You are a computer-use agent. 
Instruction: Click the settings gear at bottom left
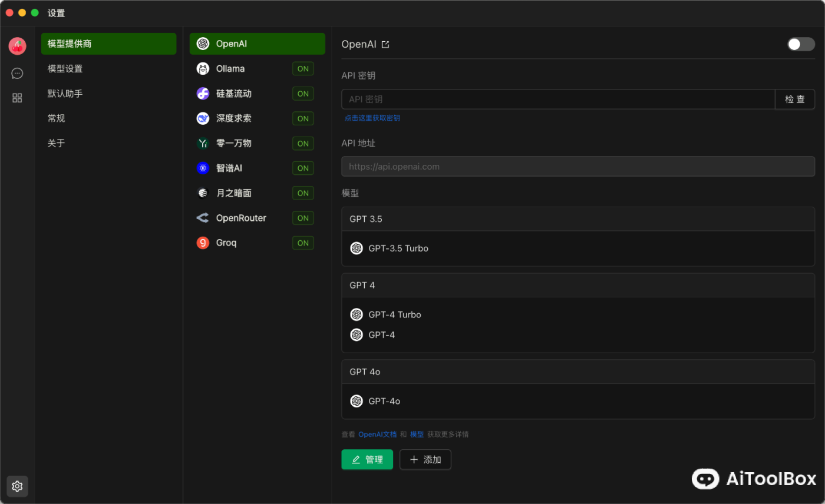pos(17,486)
